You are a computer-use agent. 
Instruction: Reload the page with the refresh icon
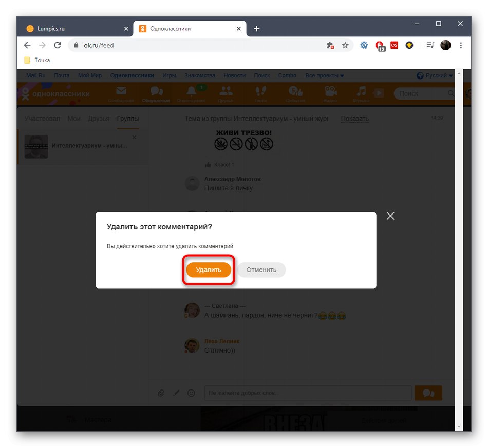coord(58,45)
